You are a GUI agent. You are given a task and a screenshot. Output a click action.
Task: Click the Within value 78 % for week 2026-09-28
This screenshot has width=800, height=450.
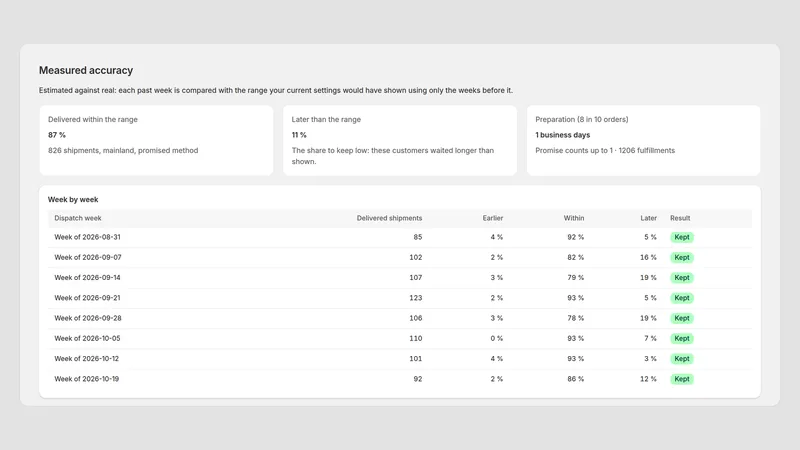[x=576, y=318]
